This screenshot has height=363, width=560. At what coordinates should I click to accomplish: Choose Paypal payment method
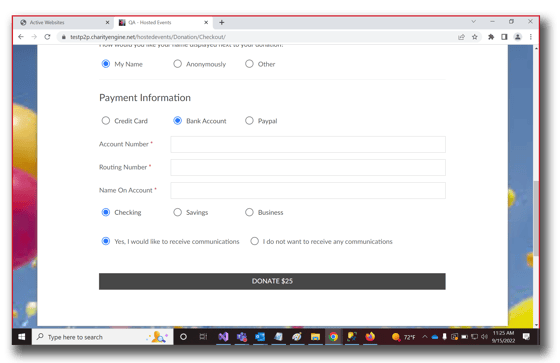tap(249, 121)
